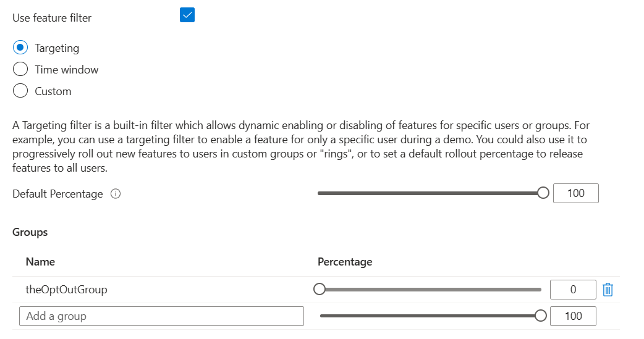Click the Use feature filter label

(x=52, y=18)
